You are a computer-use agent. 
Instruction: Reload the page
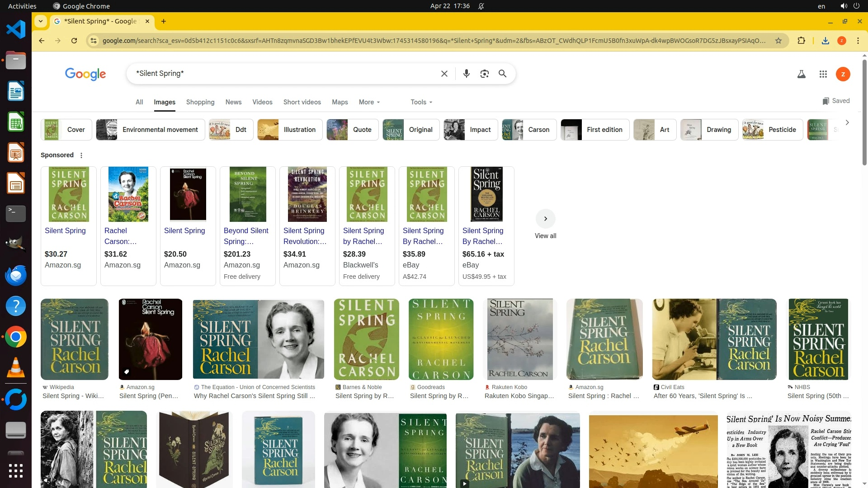click(74, 41)
